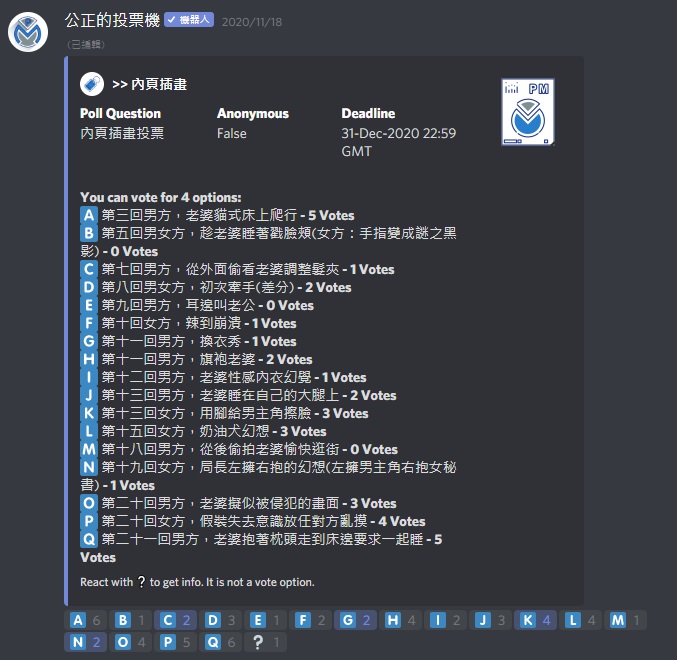Click the 機器人 verified bot badge
Viewport: 677px width, 660px height.
pyautogui.click(x=189, y=20)
